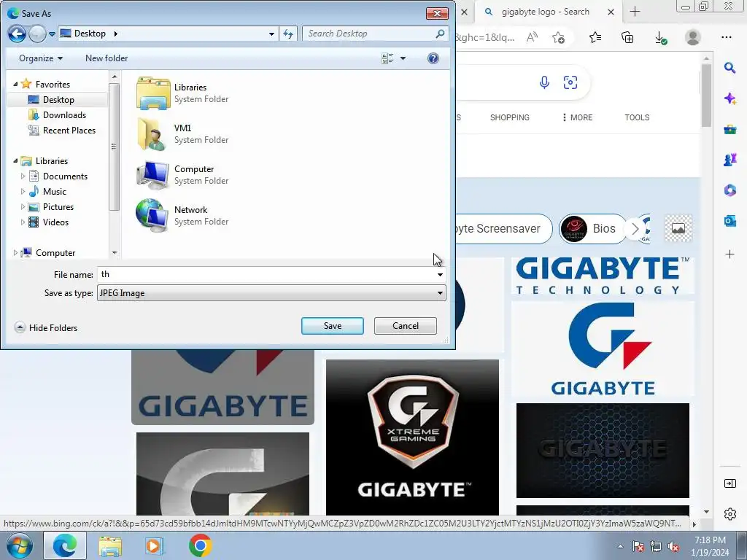747x560 pixels.
Task: Collapse the Libraries tree node
Action: (15, 161)
